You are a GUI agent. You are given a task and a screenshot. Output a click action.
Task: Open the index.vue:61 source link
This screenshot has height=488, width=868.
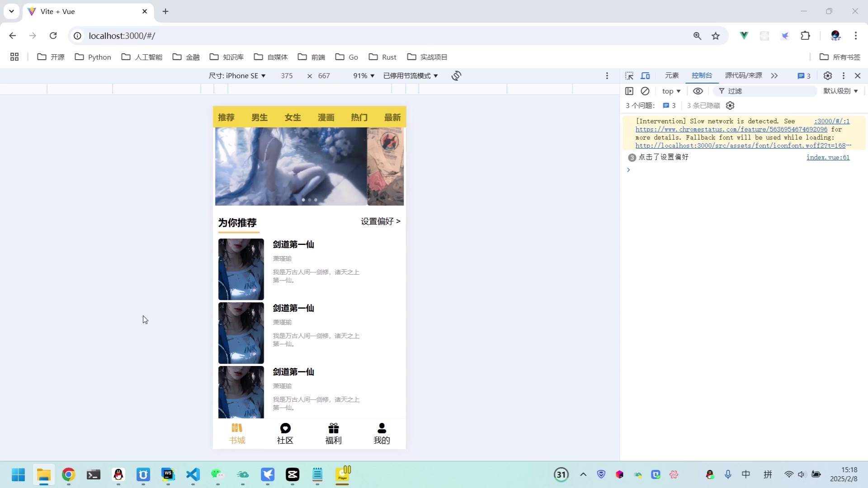[828, 157]
